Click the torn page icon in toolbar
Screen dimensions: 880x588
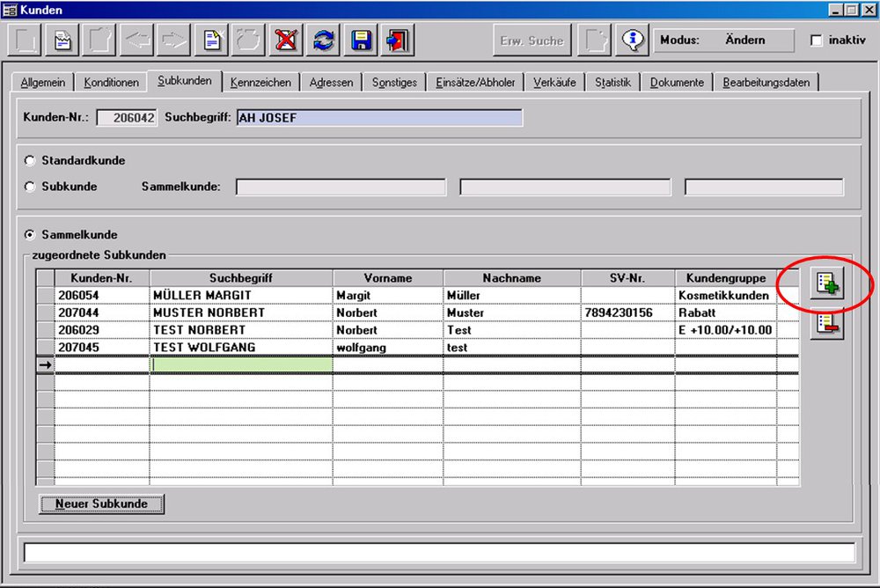coord(62,40)
